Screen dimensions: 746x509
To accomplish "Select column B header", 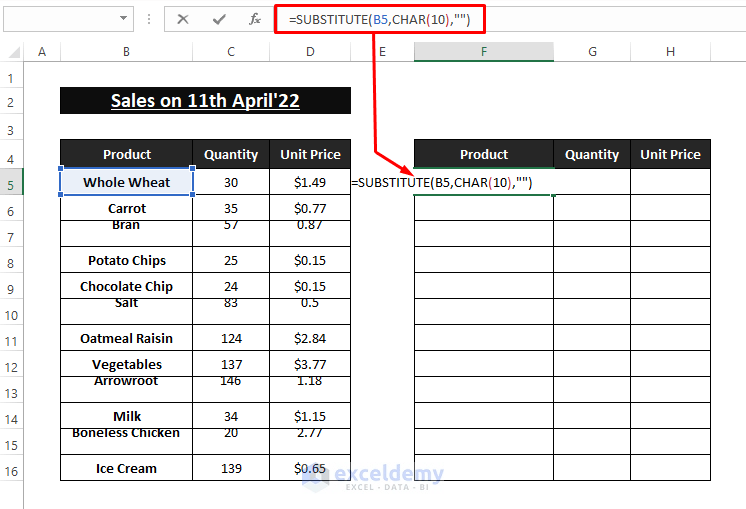I will [x=127, y=52].
